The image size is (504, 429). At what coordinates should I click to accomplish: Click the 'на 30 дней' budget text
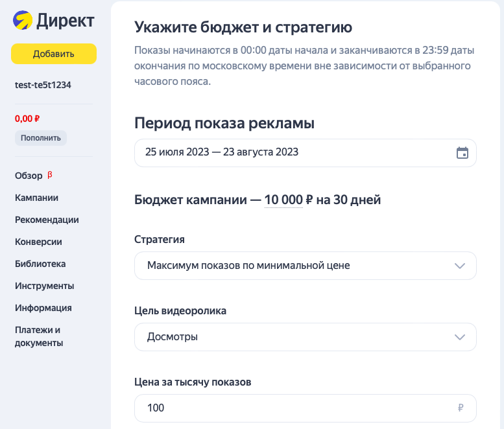[x=348, y=200]
